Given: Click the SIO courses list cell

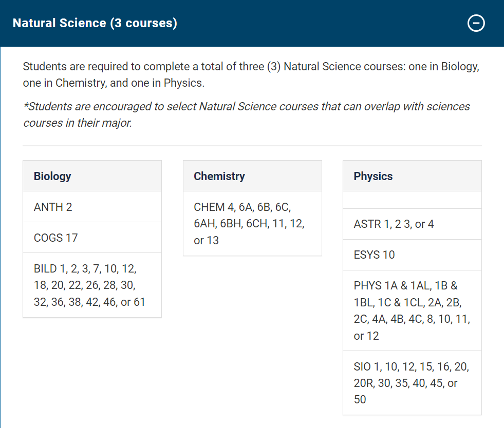Looking at the screenshot, I should pyautogui.click(x=412, y=383).
